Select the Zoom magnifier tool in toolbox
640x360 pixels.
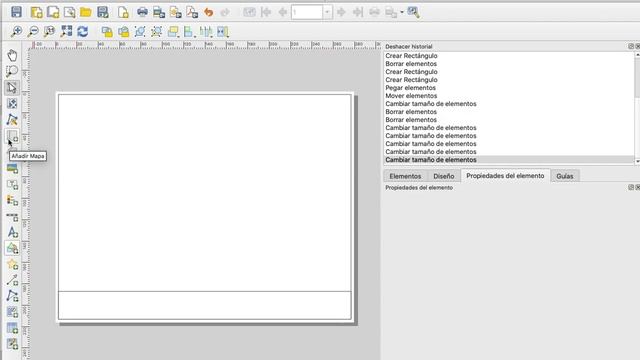12,71
